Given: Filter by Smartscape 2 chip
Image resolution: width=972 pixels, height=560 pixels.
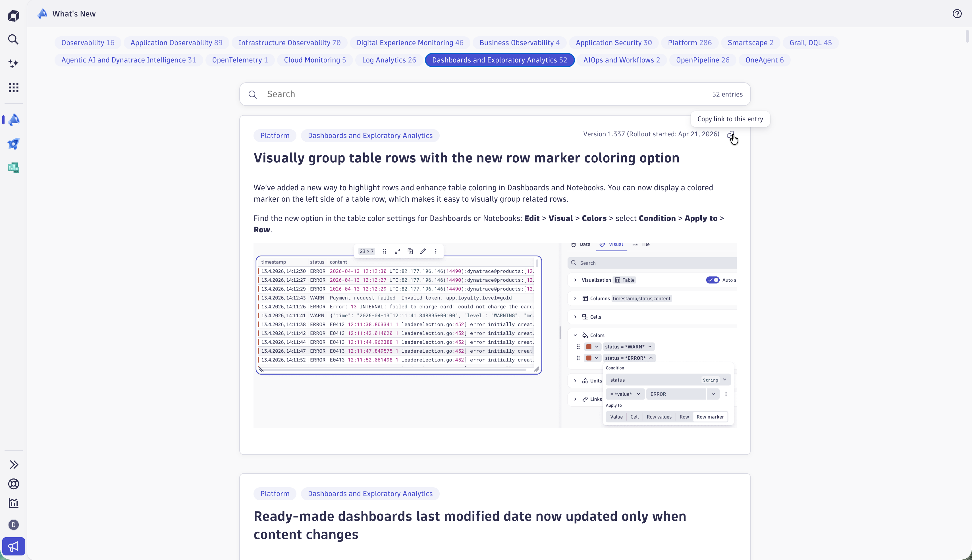Looking at the screenshot, I should tap(750, 43).
